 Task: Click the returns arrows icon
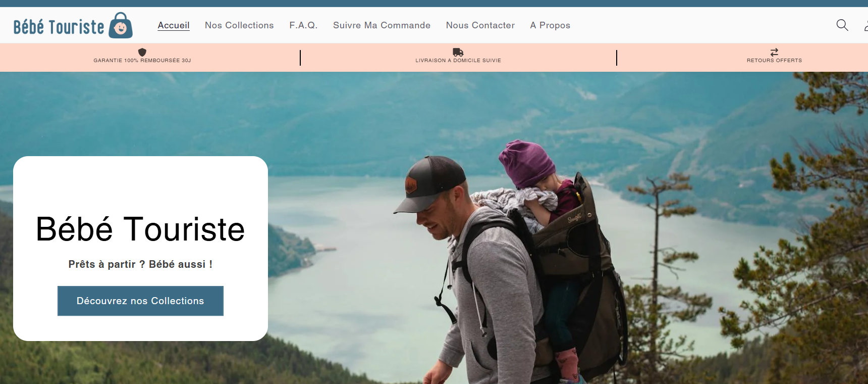(774, 52)
